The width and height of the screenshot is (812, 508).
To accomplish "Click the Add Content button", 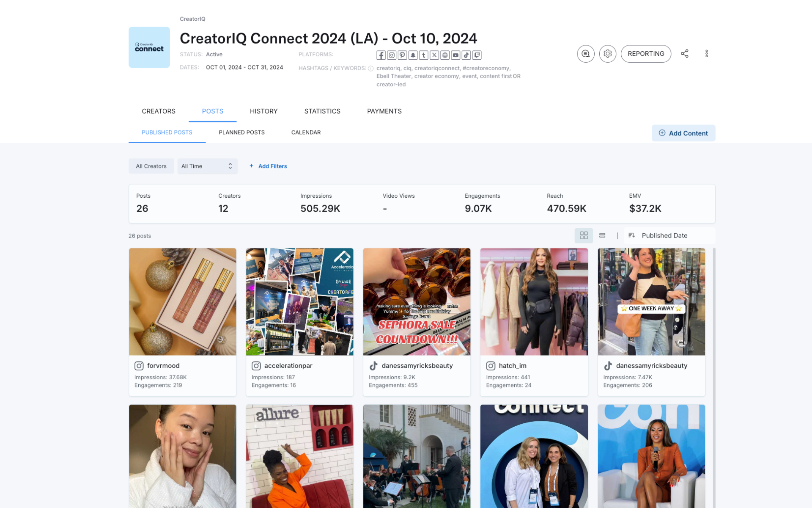I will tap(683, 133).
